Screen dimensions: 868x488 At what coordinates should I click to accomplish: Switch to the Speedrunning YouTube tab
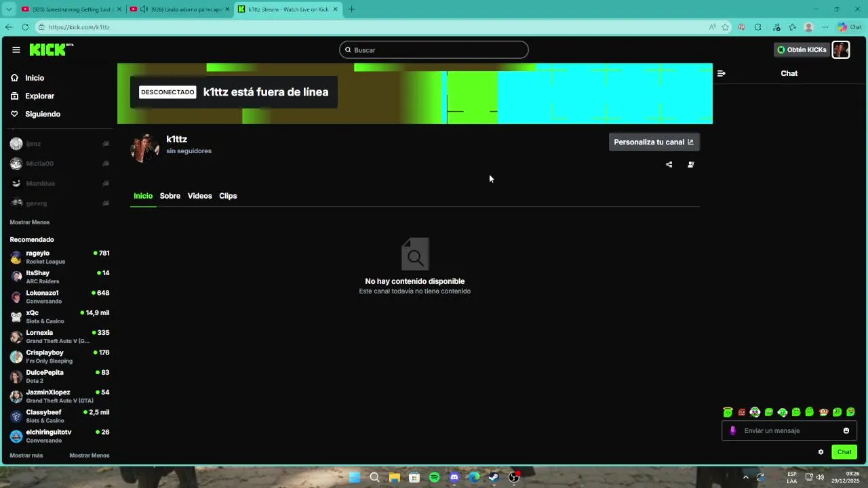click(x=72, y=9)
